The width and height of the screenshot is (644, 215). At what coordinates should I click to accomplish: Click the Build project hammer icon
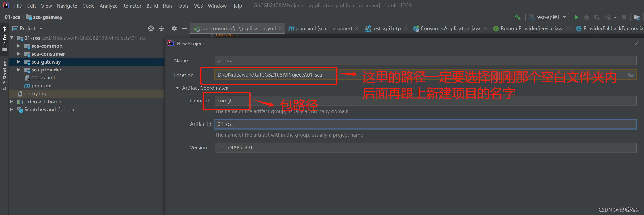click(x=518, y=17)
